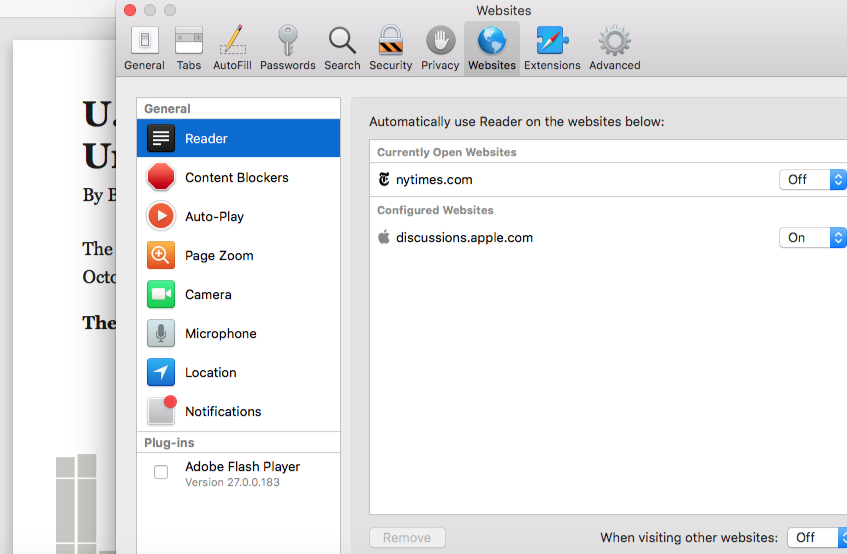The width and height of the screenshot is (847, 554).
Task: Select the Page Zoom label in sidebar
Action: click(219, 256)
